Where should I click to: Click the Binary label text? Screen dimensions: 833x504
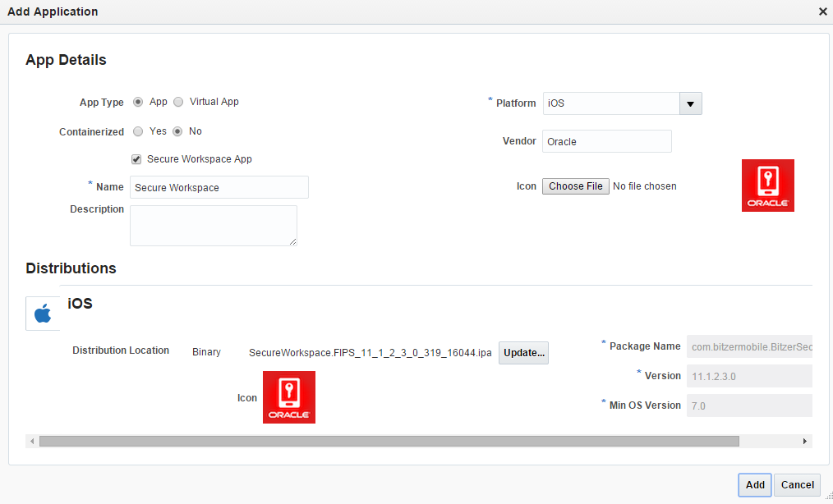[207, 352]
